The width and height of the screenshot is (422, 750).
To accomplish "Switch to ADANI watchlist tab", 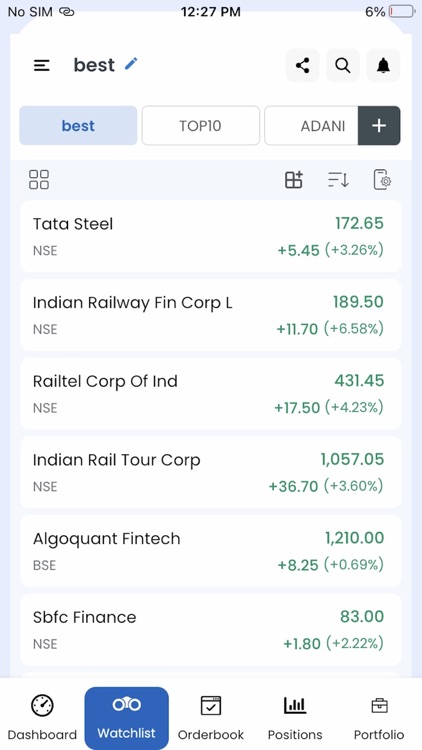I will pos(311,126).
